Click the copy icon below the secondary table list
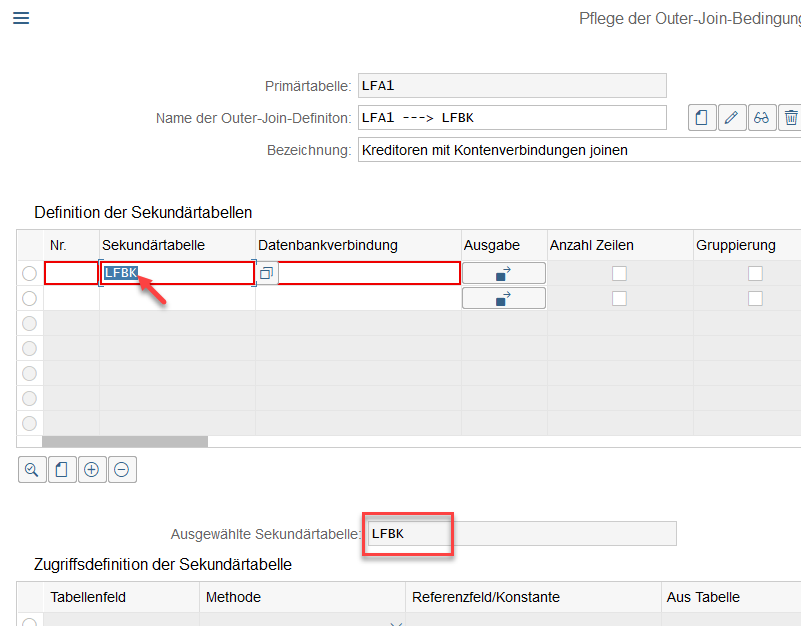Image resolution: width=801 pixels, height=626 pixels. 62,469
